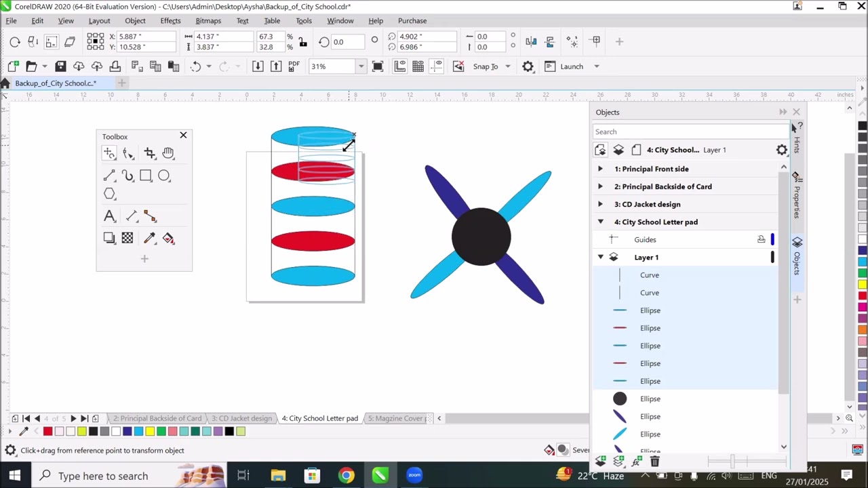Open the Options gear in toolbar
This screenshot has width=868, height=488.
click(528, 66)
